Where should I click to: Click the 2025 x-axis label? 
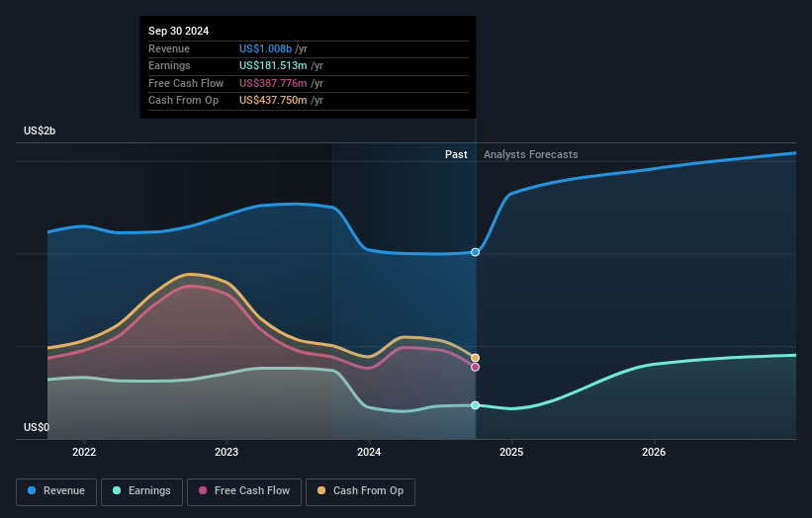pyautogui.click(x=511, y=453)
